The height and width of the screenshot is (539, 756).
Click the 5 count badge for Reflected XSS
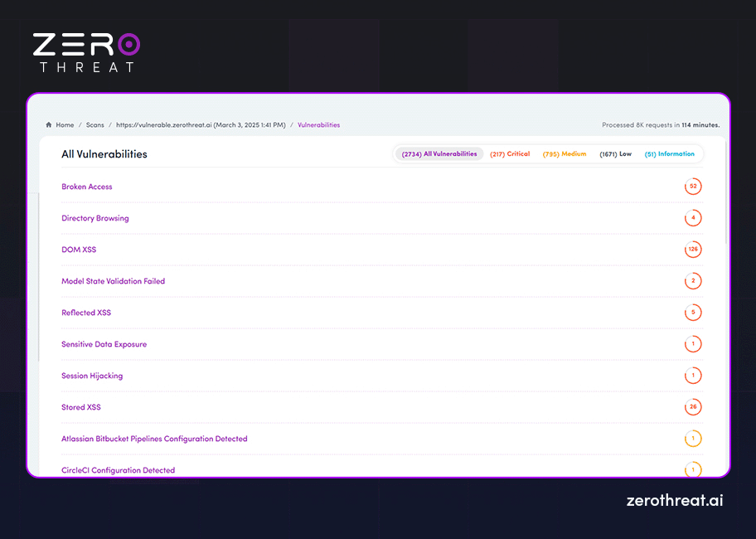click(x=693, y=313)
